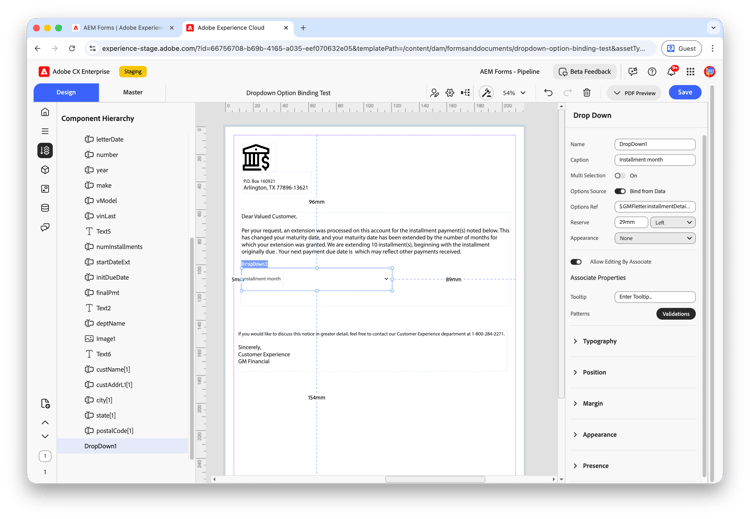750x519 pixels.
Task: Click the Tooltip input field
Action: pyautogui.click(x=655, y=297)
